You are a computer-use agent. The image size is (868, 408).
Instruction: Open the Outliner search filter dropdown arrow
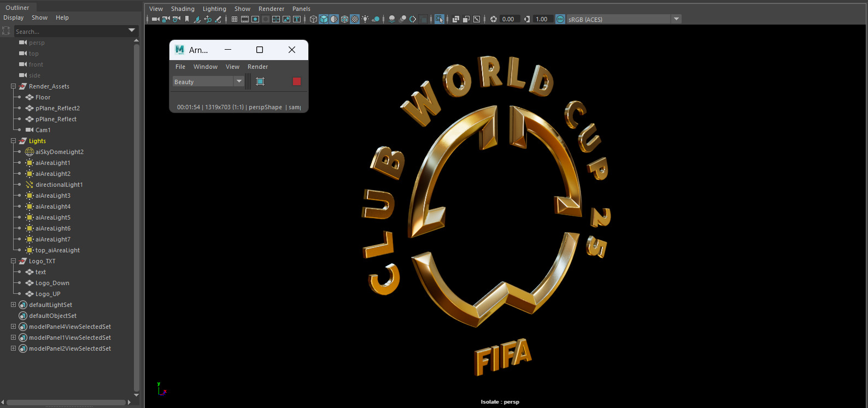pos(132,31)
